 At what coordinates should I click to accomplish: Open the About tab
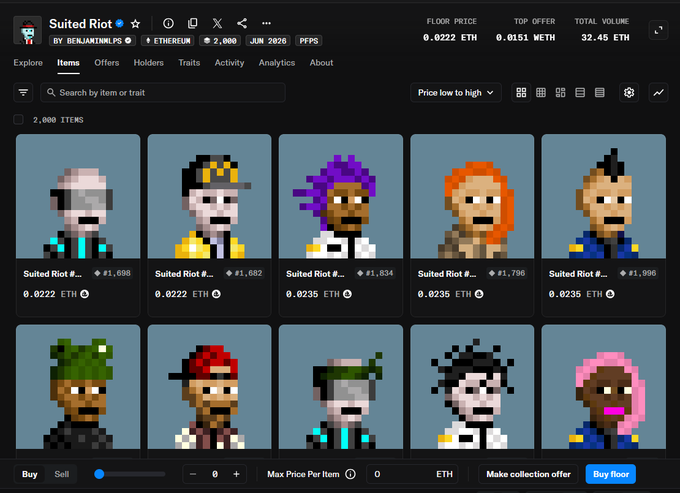[x=321, y=62]
